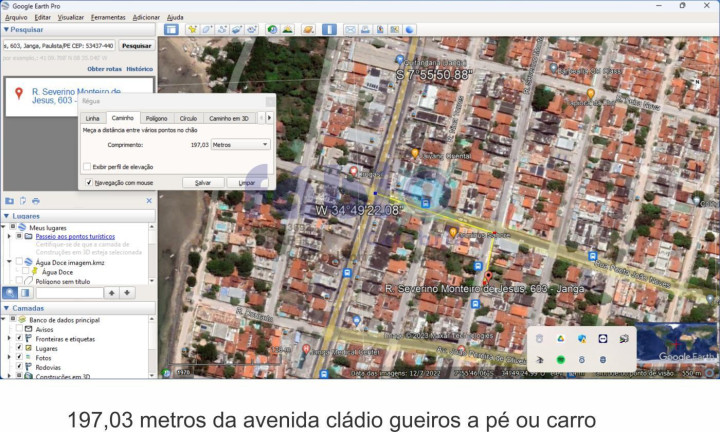720x432 pixels.
Task: Open the ruler tool in toolbar
Action: [329, 29]
